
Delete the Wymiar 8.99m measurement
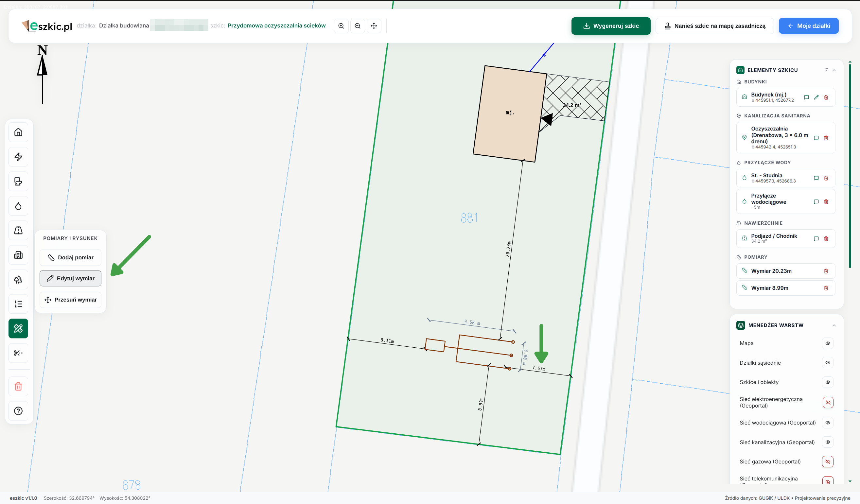(x=826, y=288)
